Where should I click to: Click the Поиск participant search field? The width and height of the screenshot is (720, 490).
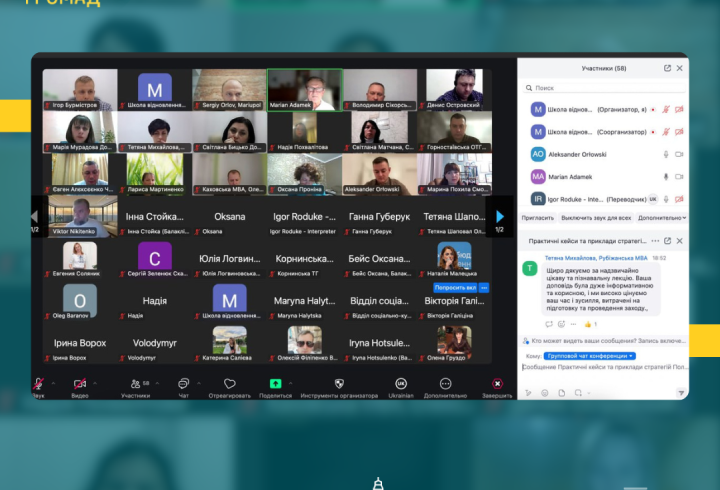coord(604,88)
